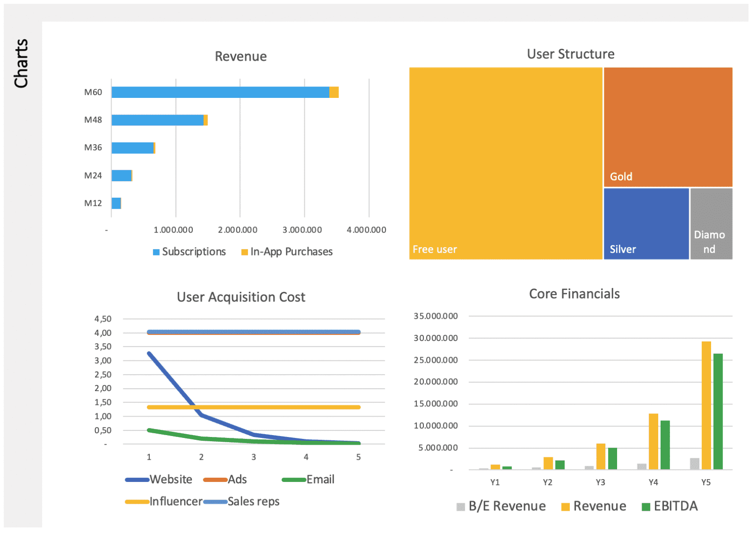Click the 1.000.000 axis value in Revenue

(x=173, y=230)
